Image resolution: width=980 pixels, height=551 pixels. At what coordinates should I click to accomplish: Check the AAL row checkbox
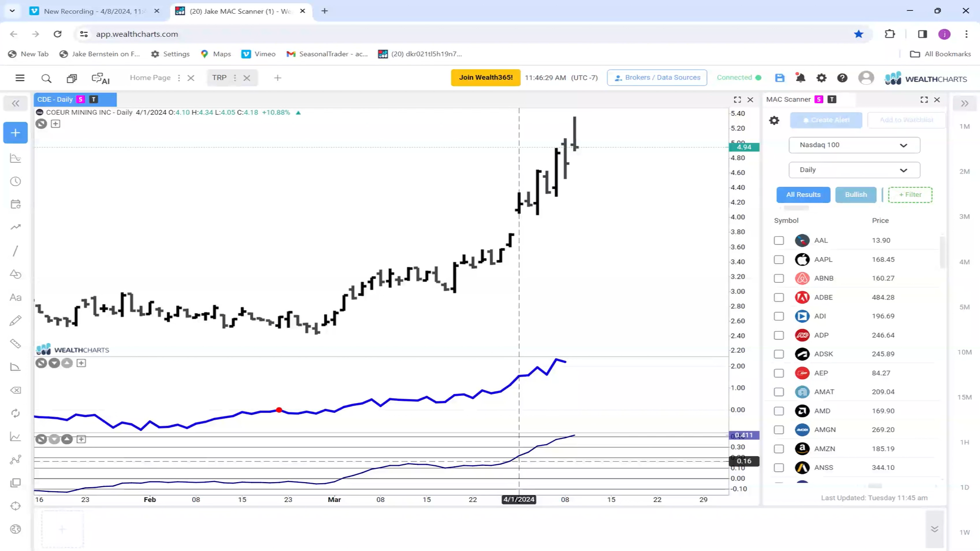click(778, 240)
